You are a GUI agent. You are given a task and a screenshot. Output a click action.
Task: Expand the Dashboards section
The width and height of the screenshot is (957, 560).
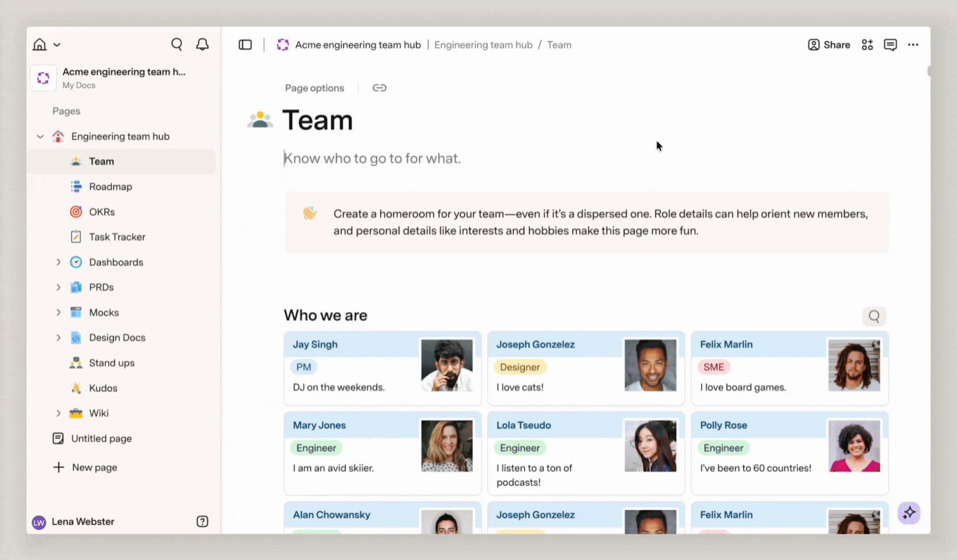coord(58,262)
